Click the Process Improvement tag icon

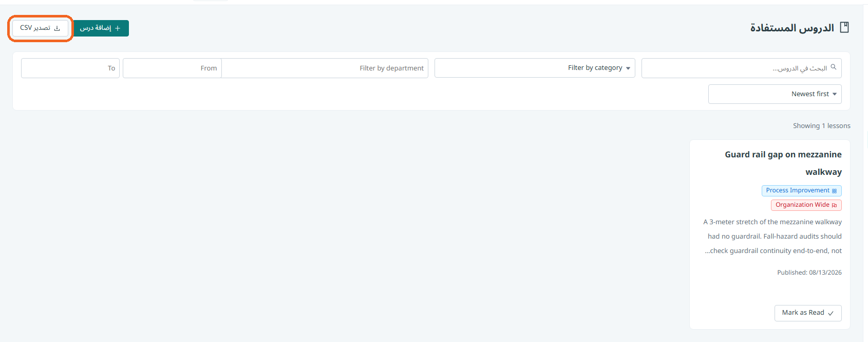tap(834, 191)
